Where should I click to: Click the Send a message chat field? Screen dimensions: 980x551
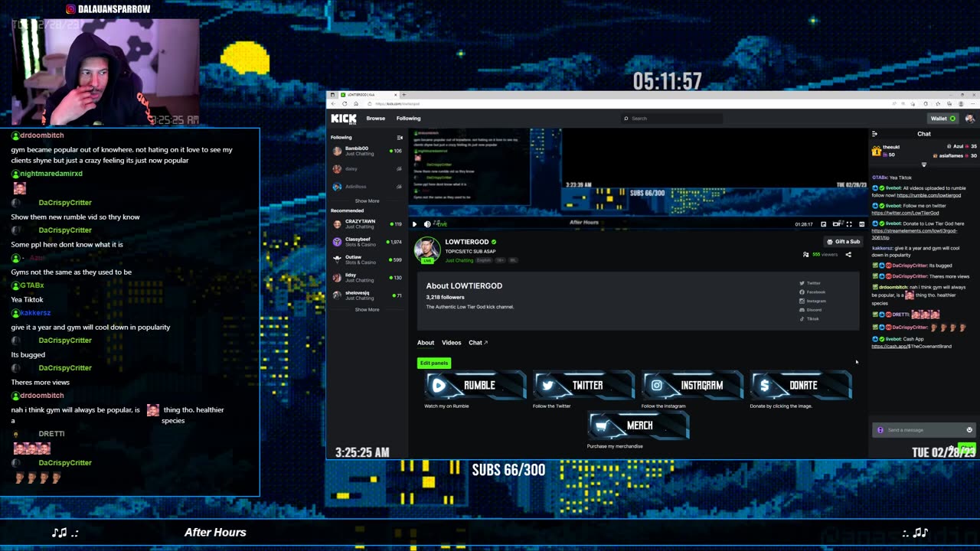tap(925, 430)
